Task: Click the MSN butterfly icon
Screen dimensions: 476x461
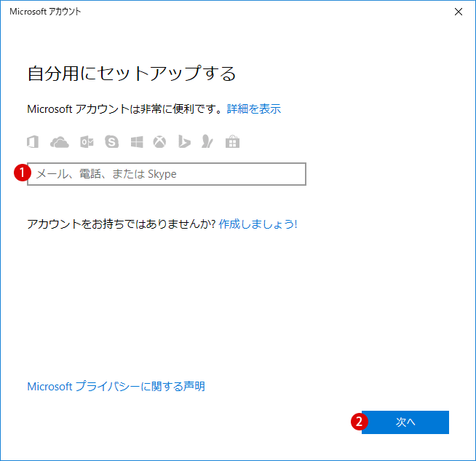Action: [x=207, y=142]
